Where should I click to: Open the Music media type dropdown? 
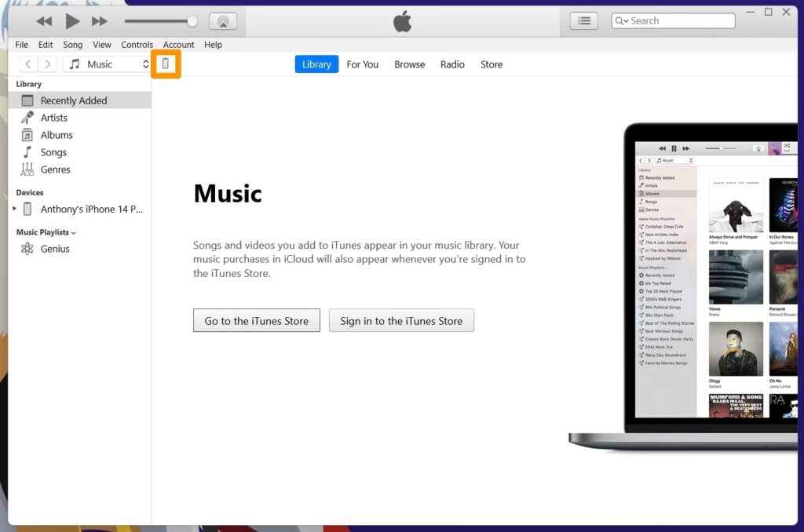[107, 64]
